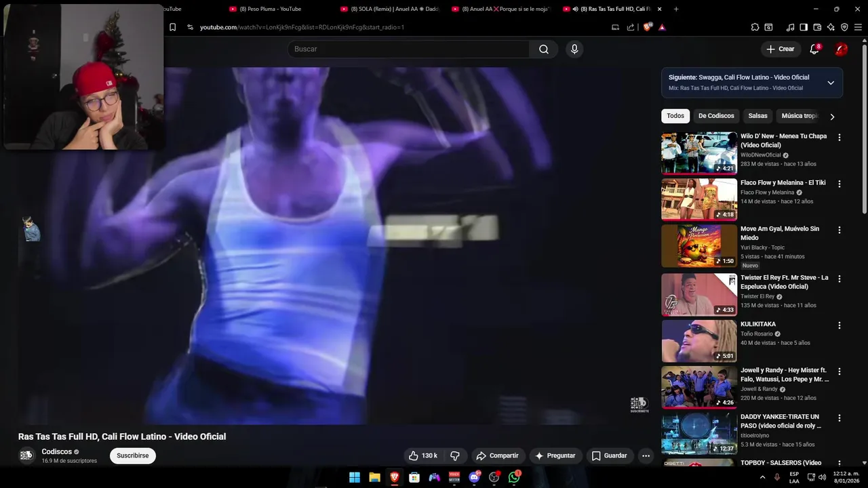
Task: Dislike the video with thumbs down
Action: (455, 455)
